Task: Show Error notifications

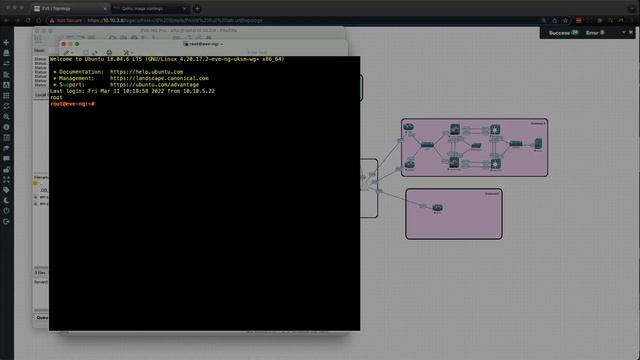Action: click(x=595, y=33)
